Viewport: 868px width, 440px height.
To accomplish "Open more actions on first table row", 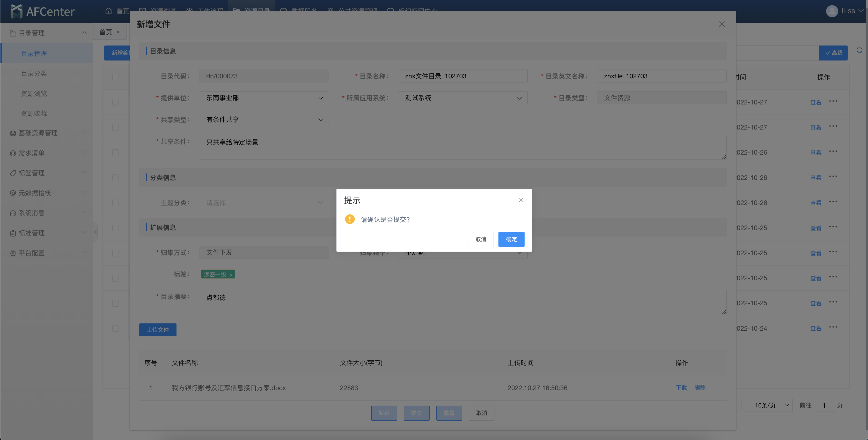I will click(x=833, y=101).
